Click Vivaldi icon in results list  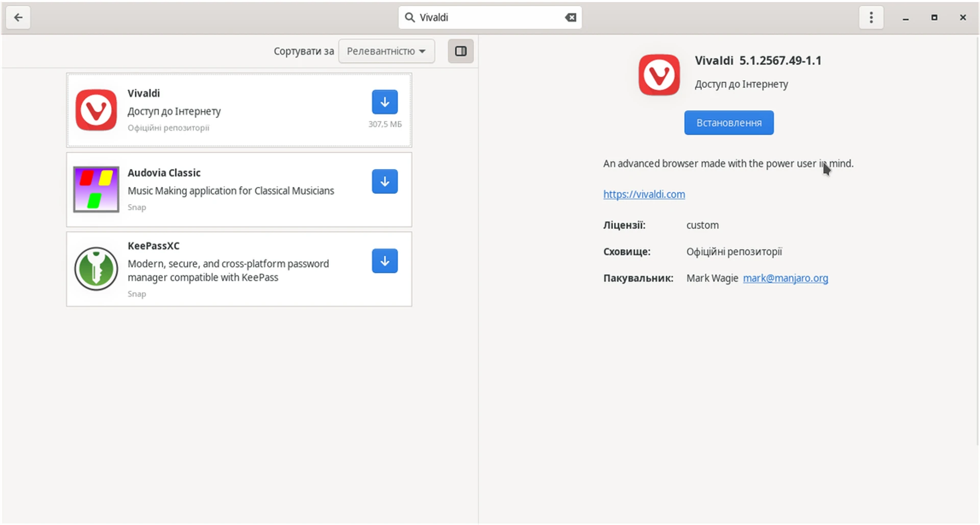96,110
